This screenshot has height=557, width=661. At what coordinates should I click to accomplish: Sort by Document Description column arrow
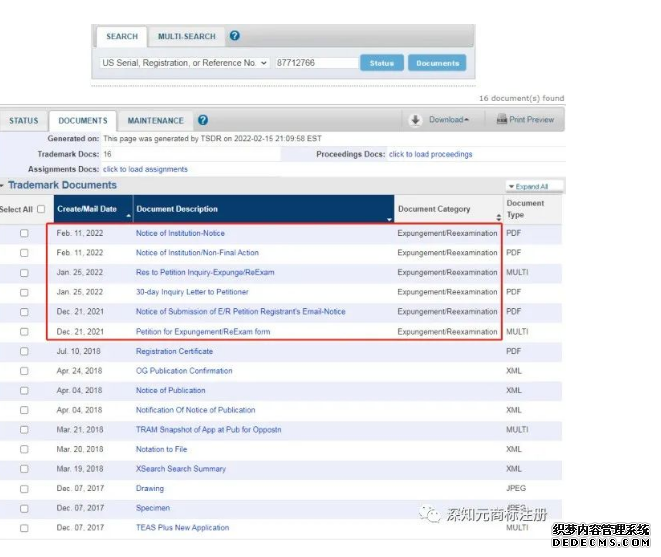pos(388,216)
